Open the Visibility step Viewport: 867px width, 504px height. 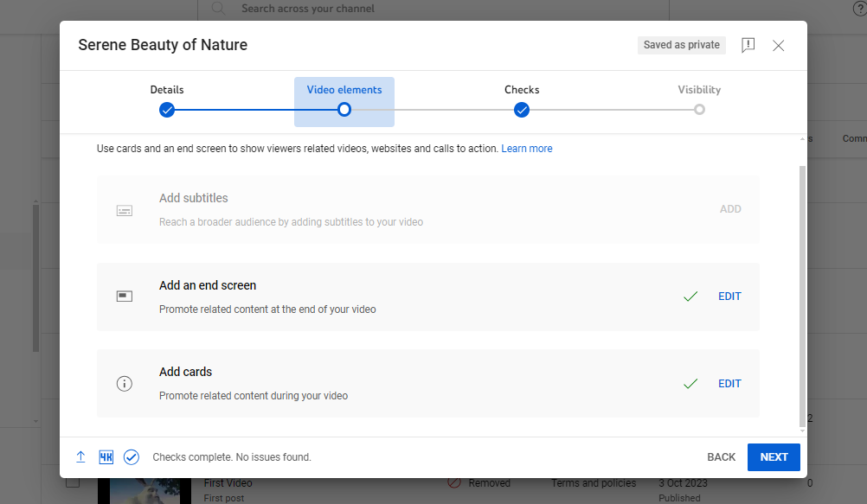[x=699, y=100]
